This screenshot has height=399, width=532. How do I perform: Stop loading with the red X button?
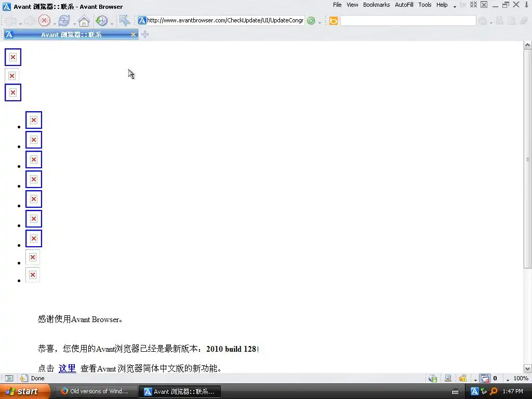[44, 21]
